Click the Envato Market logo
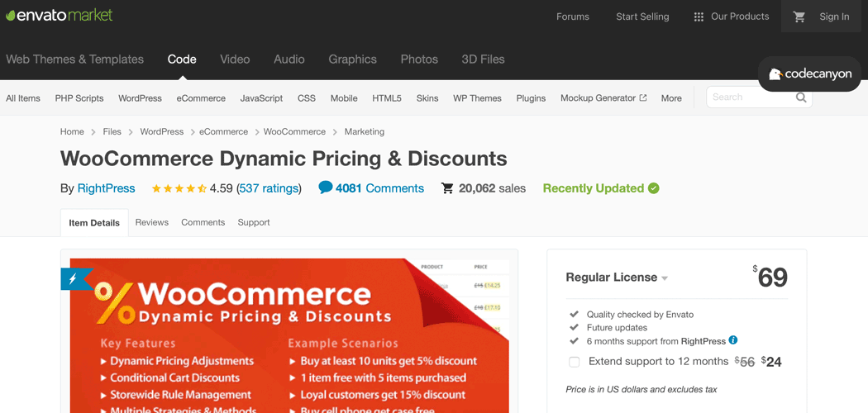The height and width of the screenshot is (413, 868). click(x=60, y=15)
